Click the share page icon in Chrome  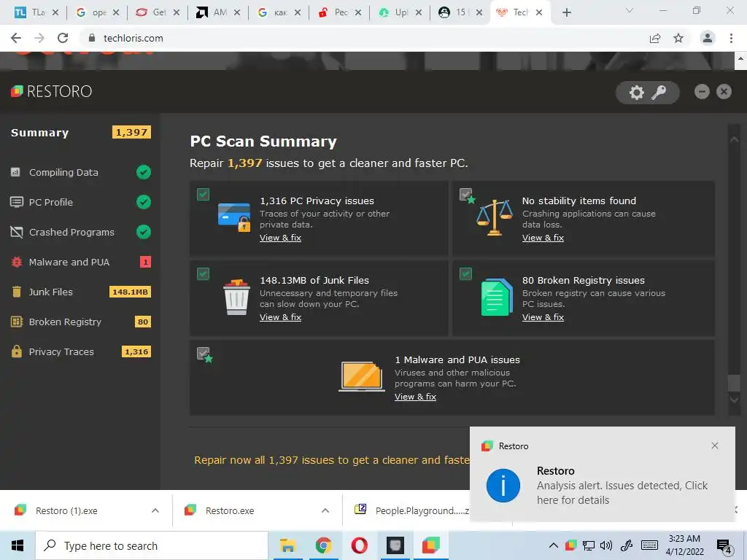[x=655, y=38]
